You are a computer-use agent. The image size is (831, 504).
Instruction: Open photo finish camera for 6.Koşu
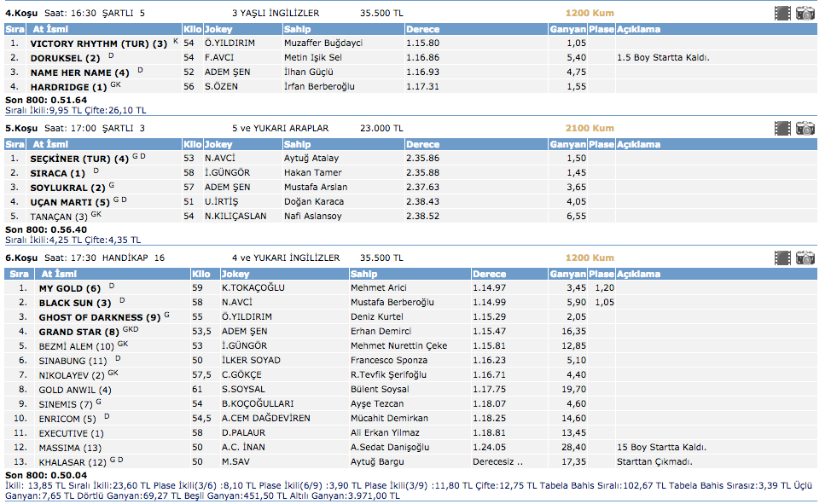[x=805, y=258]
